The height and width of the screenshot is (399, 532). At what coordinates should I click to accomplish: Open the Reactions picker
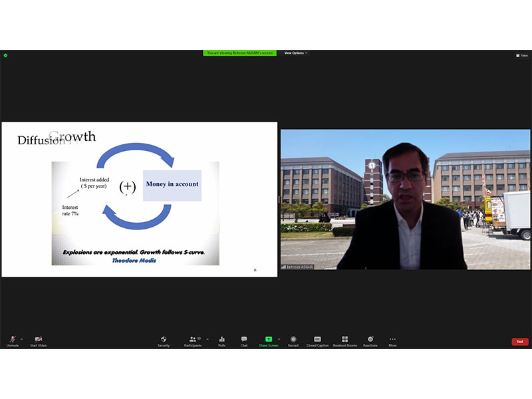coord(370,340)
